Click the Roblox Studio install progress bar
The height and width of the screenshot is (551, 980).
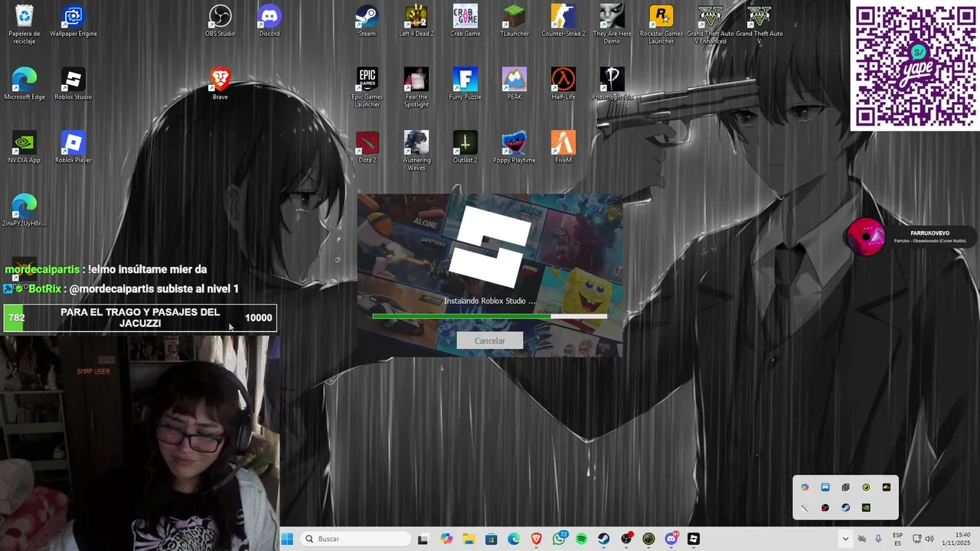[489, 316]
